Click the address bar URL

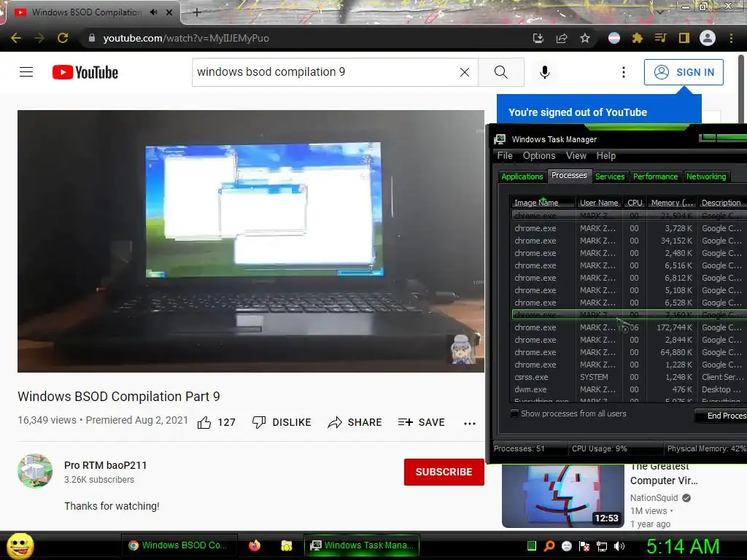(186, 38)
